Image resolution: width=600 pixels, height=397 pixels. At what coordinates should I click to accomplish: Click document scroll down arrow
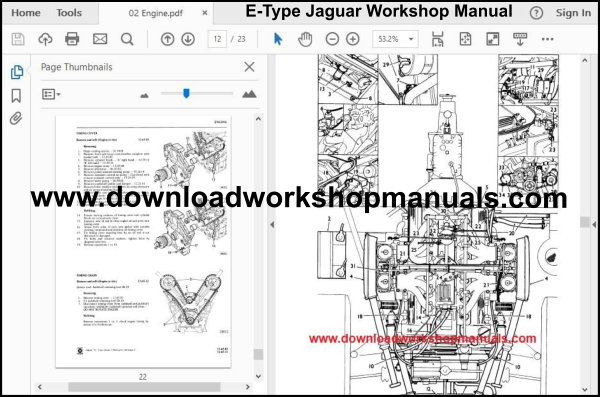(x=585, y=390)
